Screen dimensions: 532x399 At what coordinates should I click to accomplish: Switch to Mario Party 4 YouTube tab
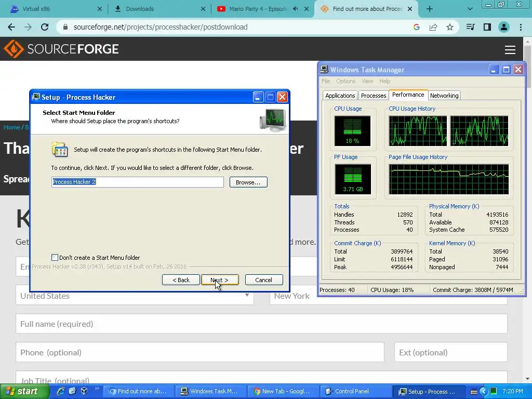[258, 9]
